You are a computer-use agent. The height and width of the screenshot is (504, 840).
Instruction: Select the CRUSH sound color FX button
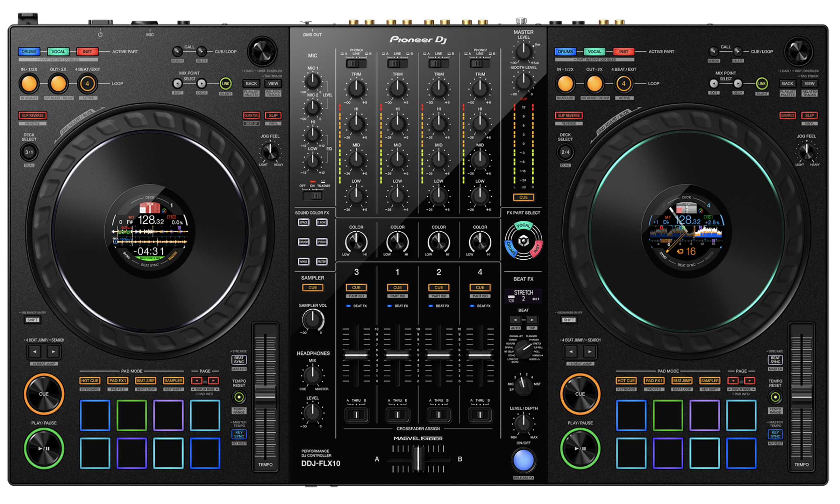(x=304, y=242)
